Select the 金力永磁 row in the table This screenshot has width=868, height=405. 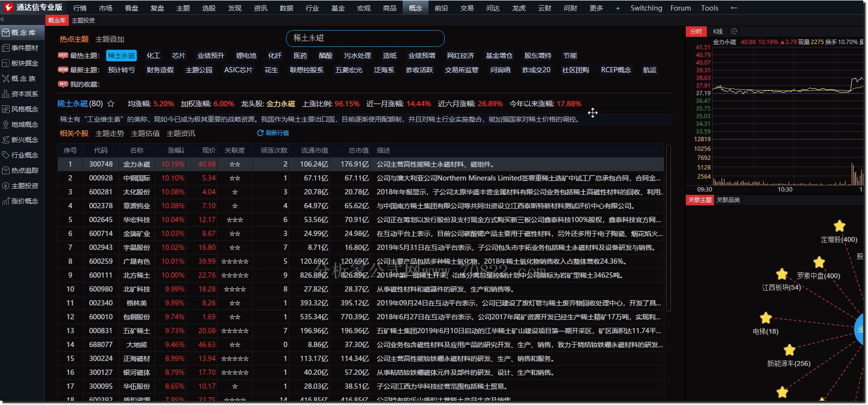tap(361, 164)
